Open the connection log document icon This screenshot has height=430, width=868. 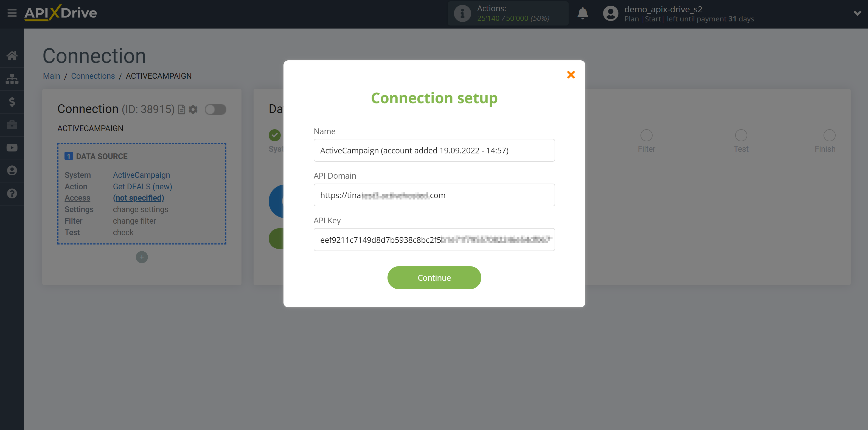(182, 109)
